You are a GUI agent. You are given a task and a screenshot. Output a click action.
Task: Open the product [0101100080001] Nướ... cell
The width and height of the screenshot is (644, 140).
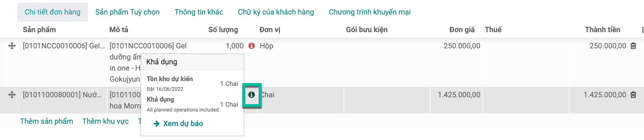62,95
